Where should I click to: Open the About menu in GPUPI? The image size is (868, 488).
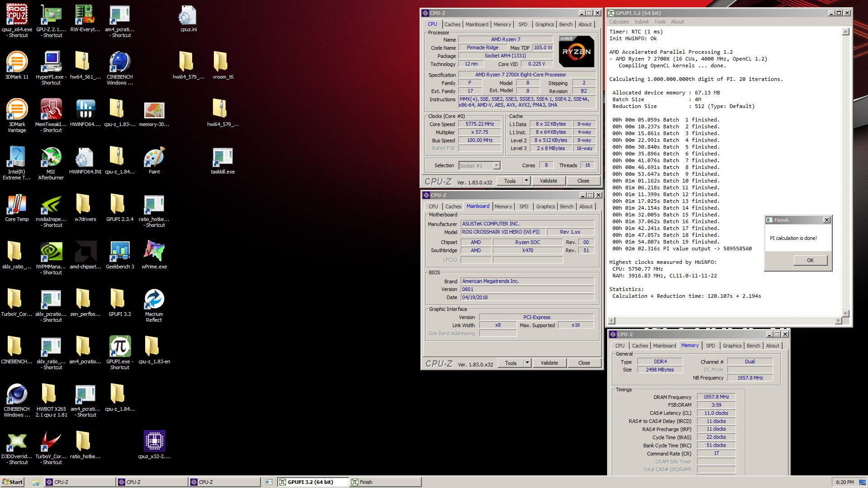(677, 22)
